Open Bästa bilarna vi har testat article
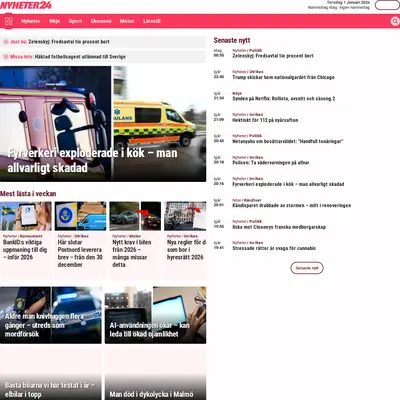 51,373
